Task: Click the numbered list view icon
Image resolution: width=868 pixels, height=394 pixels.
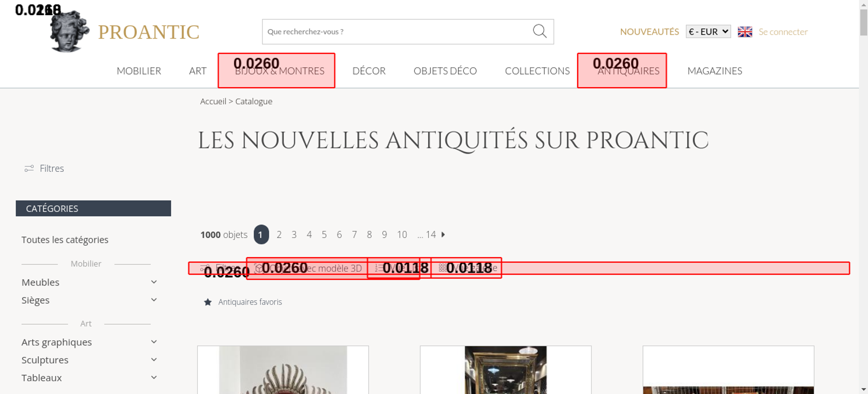Action: pos(379,268)
